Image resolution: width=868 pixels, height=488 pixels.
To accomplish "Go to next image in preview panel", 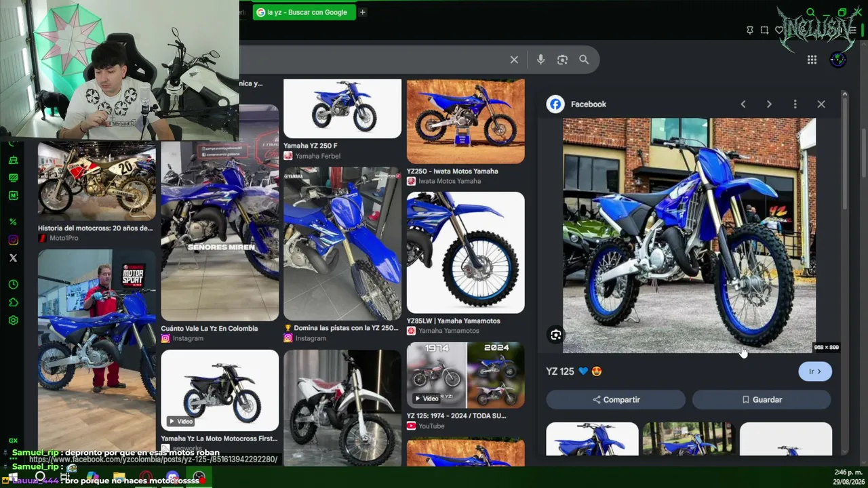I will coord(769,104).
